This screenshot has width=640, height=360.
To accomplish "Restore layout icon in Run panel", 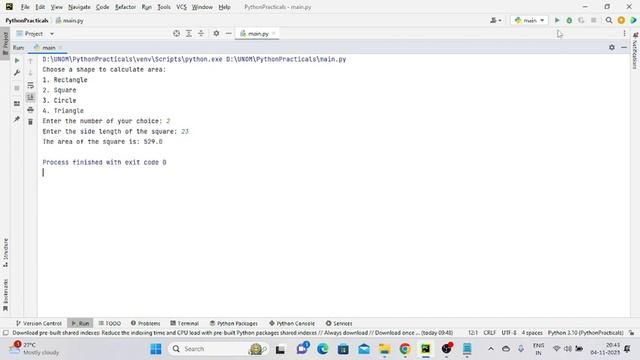I will (17, 104).
